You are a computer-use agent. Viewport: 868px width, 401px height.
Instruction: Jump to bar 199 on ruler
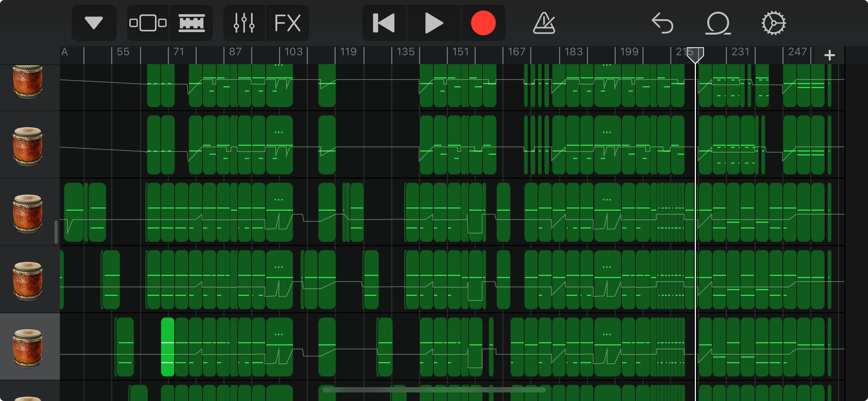[x=629, y=52]
